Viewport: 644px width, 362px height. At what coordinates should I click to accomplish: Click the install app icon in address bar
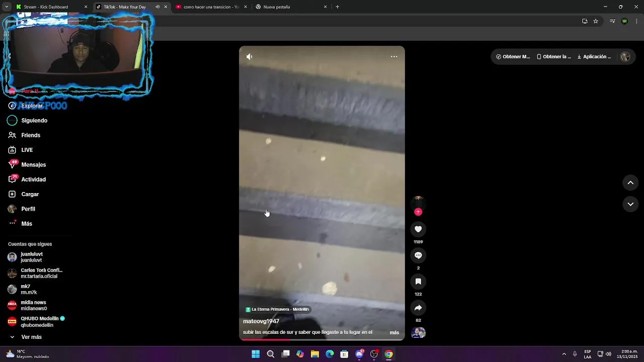point(585,21)
